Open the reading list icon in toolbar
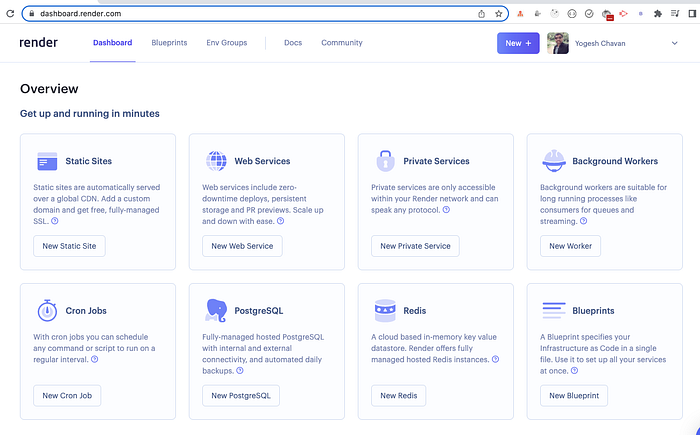Screen dimensions: 700x435 point(675,14)
